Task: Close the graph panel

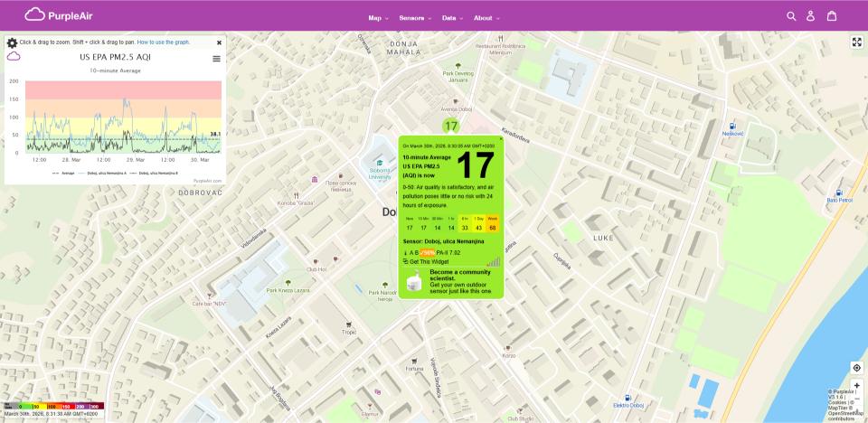Action: pyautogui.click(x=219, y=42)
